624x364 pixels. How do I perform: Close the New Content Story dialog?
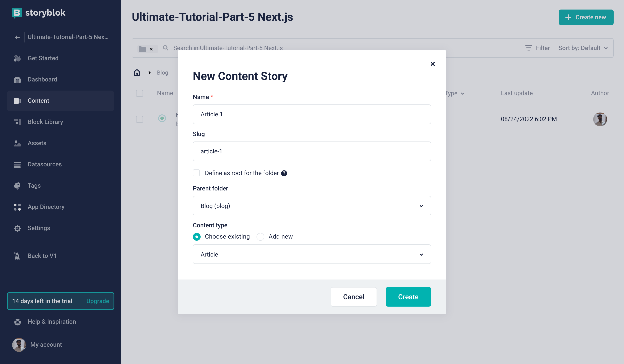click(433, 64)
